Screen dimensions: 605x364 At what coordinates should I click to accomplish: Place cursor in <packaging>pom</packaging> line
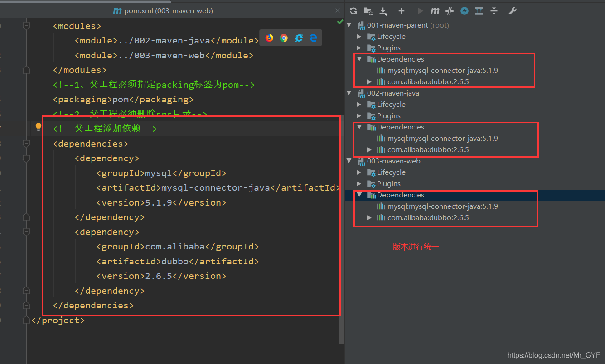(123, 99)
